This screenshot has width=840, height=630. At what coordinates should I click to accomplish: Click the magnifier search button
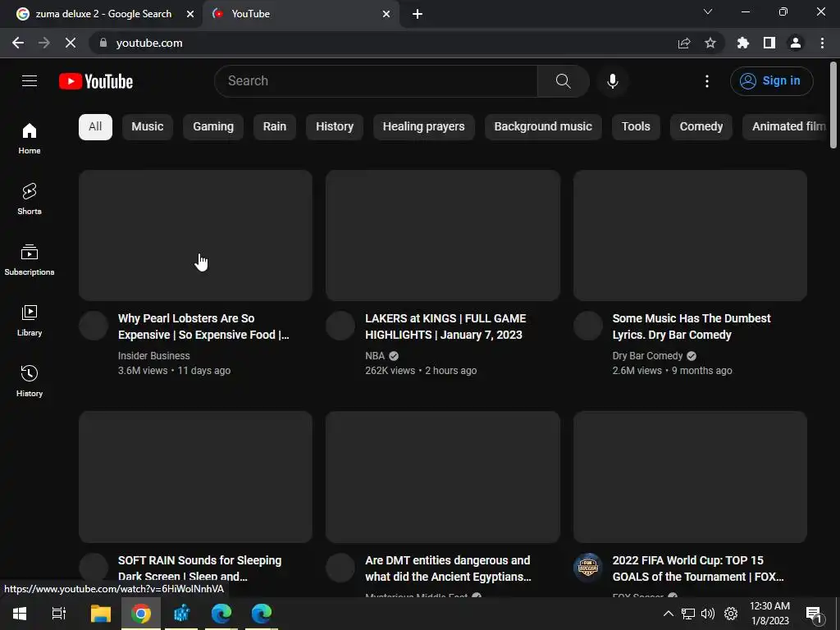[563, 81]
